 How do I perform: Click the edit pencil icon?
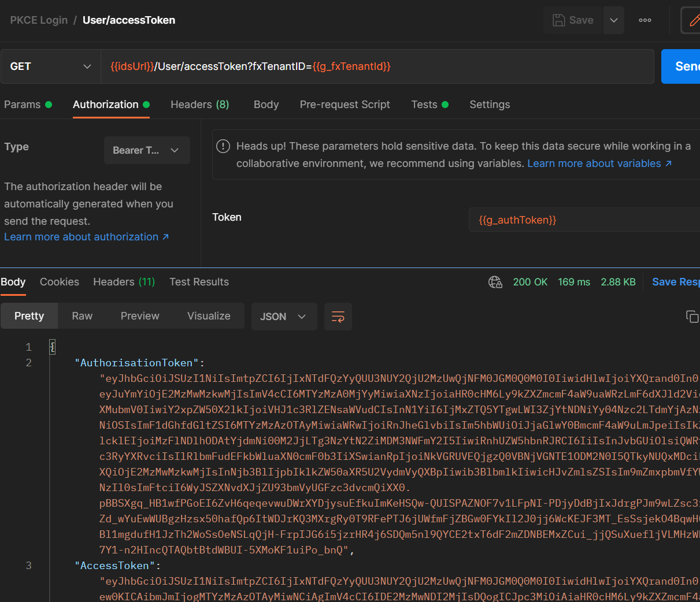click(x=692, y=21)
